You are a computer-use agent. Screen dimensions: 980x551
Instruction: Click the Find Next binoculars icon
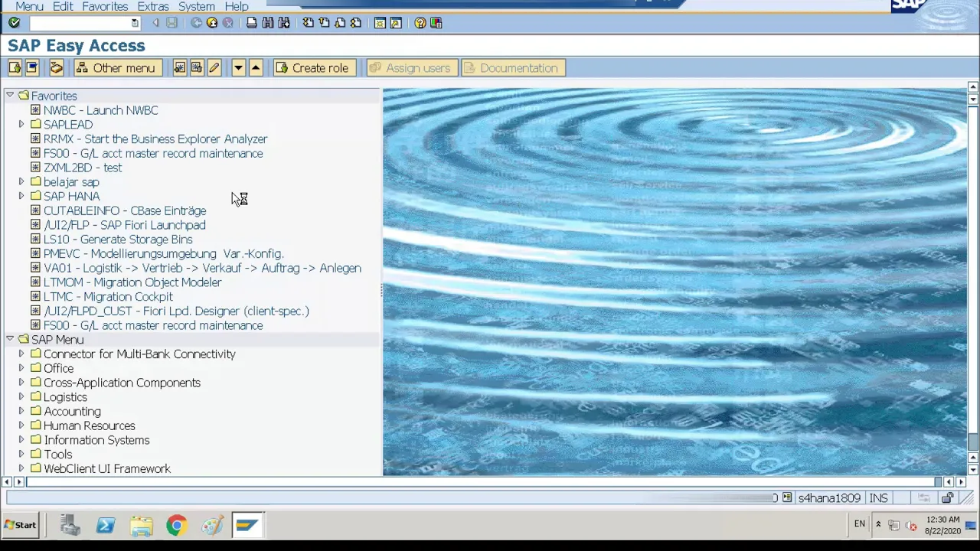(x=284, y=23)
